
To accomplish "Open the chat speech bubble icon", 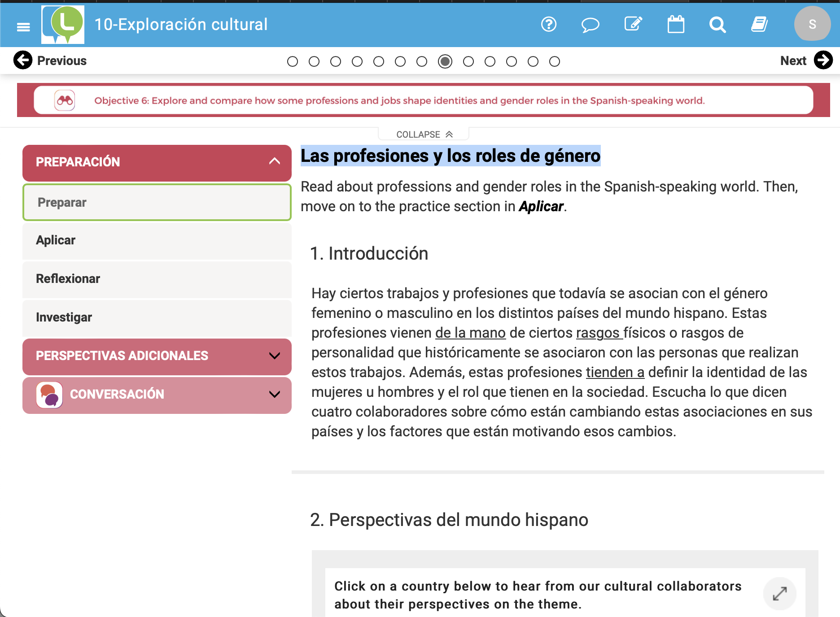I will tap(590, 25).
